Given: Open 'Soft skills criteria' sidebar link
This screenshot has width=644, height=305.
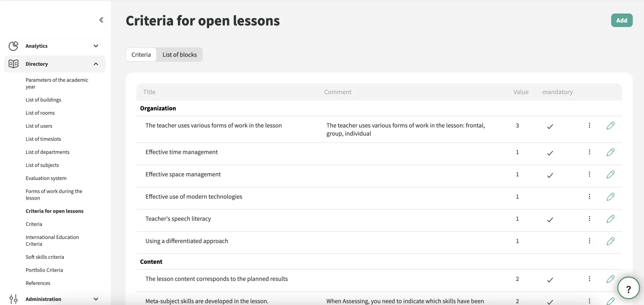Looking at the screenshot, I should pos(45,257).
